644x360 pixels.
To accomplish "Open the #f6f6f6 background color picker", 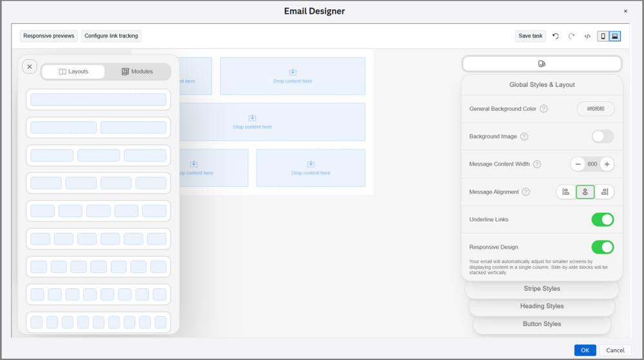I will (596, 109).
